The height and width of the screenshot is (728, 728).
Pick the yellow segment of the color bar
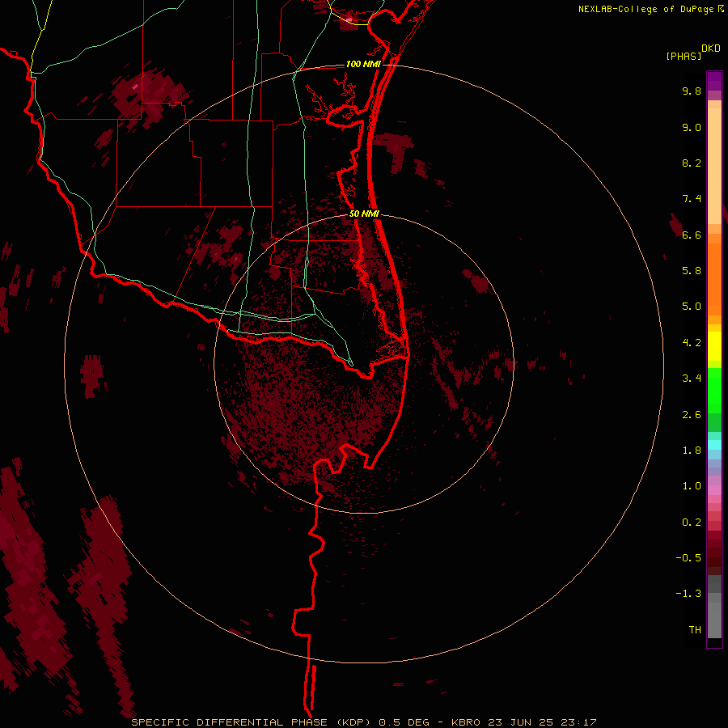tap(714, 346)
